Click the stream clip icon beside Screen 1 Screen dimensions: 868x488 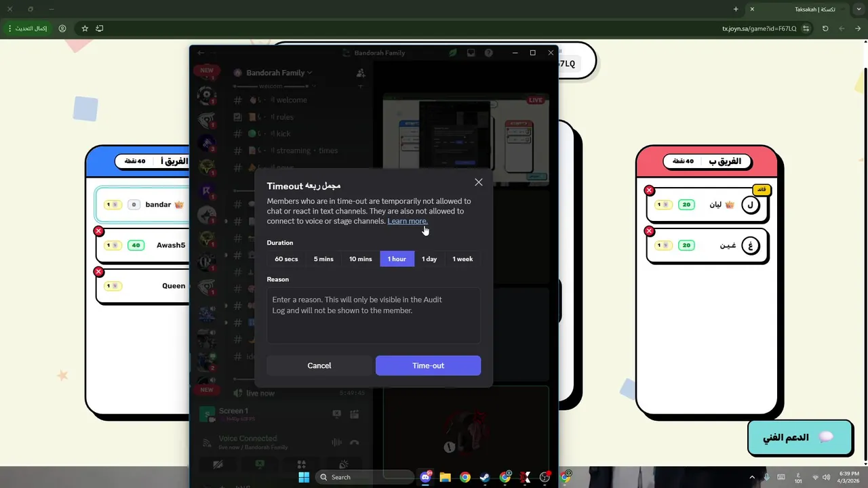coord(354,414)
